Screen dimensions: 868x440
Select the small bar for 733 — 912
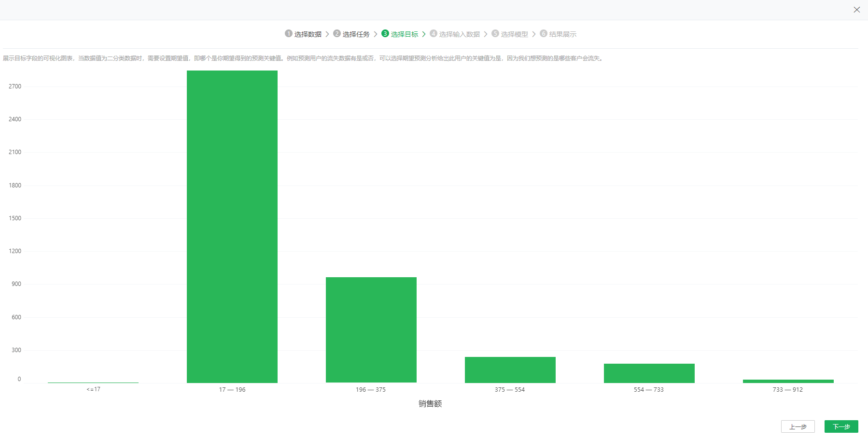(x=788, y=381)
